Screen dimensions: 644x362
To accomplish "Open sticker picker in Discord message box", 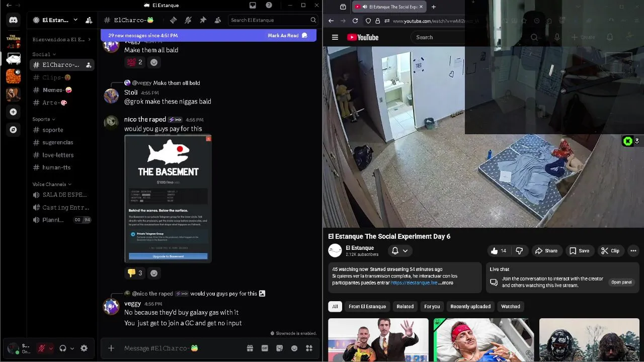I will coord(279,348).
